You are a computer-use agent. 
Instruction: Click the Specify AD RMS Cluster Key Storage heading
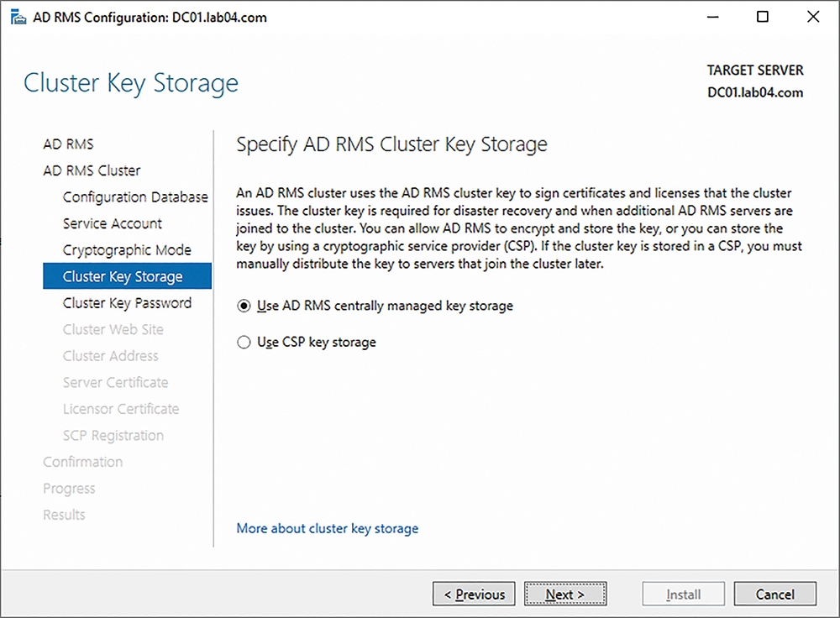coord(391,144)
